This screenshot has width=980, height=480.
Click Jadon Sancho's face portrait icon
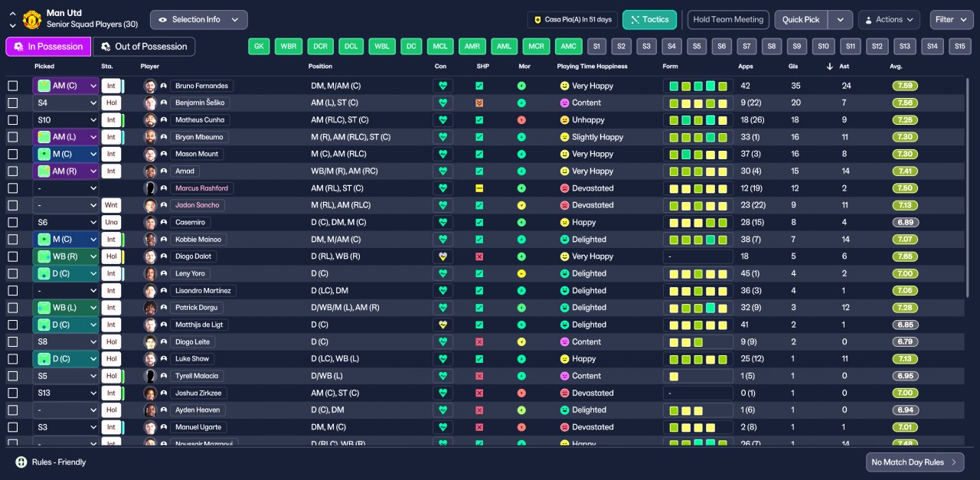click(x=150, y=205)
